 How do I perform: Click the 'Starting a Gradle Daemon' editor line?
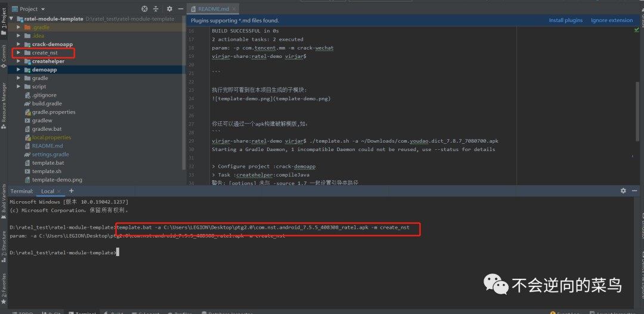coord(353,150)
